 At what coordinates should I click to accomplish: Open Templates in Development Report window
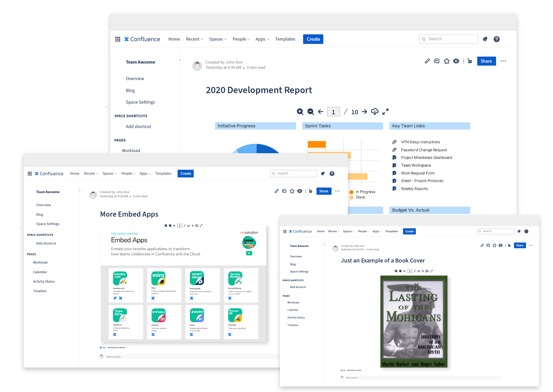pyautogui.click(x=285, y=39)
